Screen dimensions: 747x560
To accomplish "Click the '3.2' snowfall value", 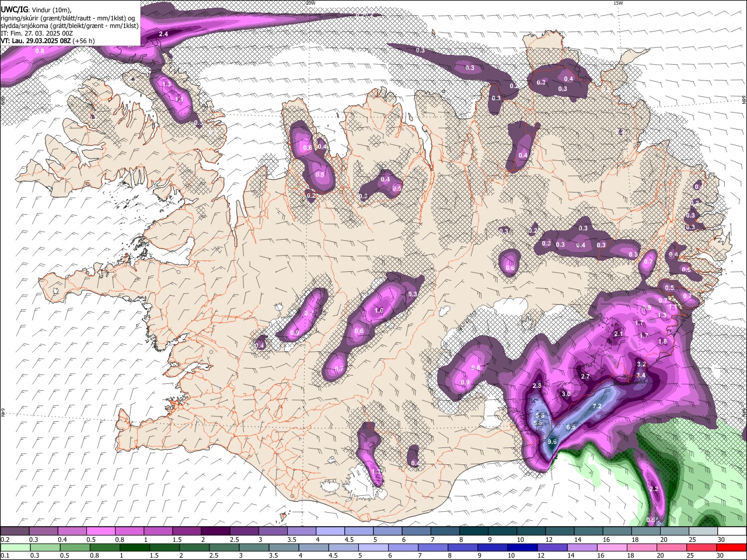I will (641, 364).
